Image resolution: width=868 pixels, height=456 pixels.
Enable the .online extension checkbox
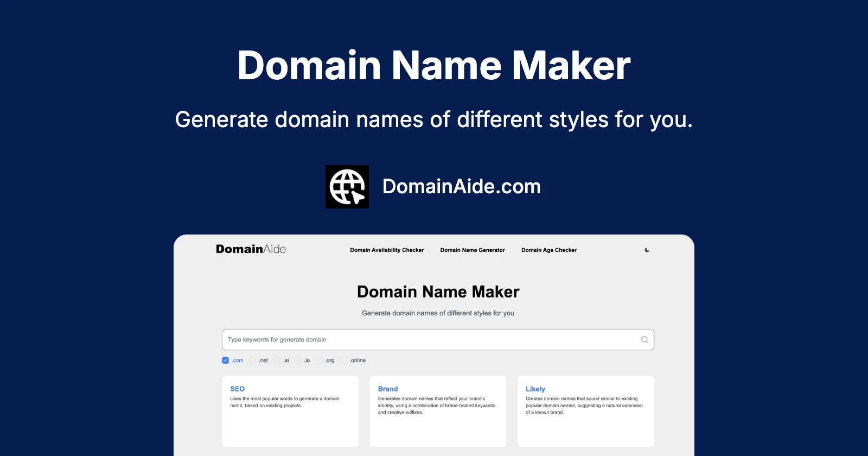click(x=343, y=360)
